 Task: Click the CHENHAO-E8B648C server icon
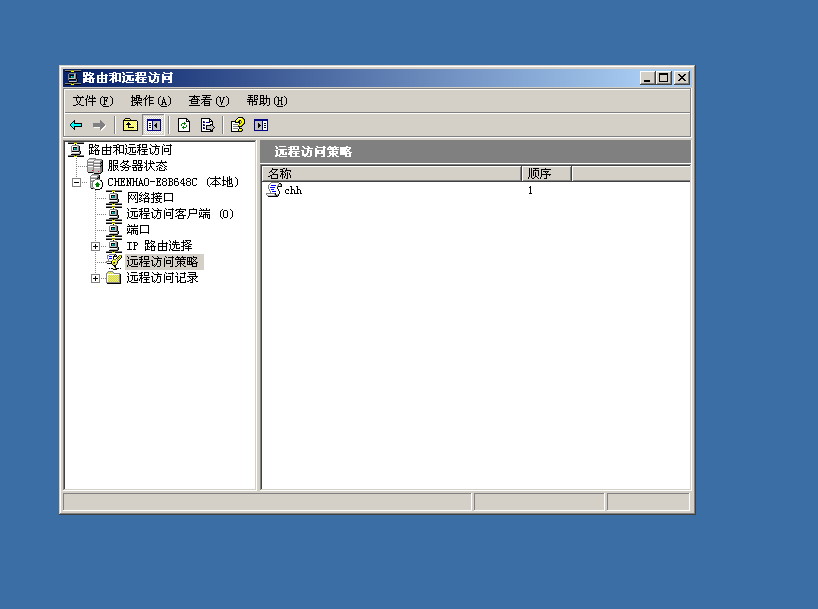point(97,182)
